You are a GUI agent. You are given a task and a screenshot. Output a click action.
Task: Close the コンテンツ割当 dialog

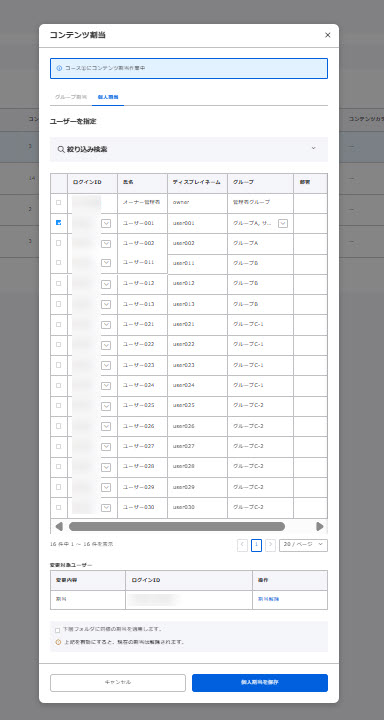(x=328, y=35)
